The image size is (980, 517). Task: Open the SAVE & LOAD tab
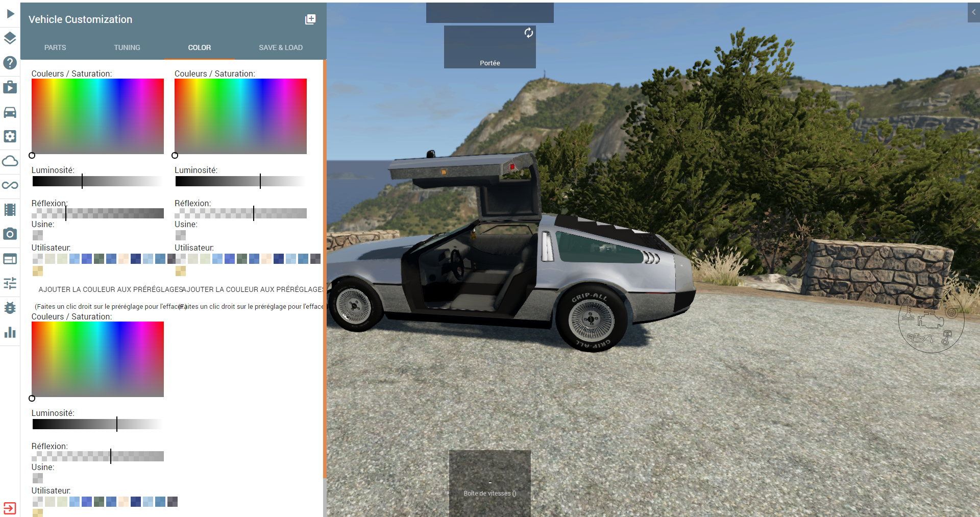281,47
